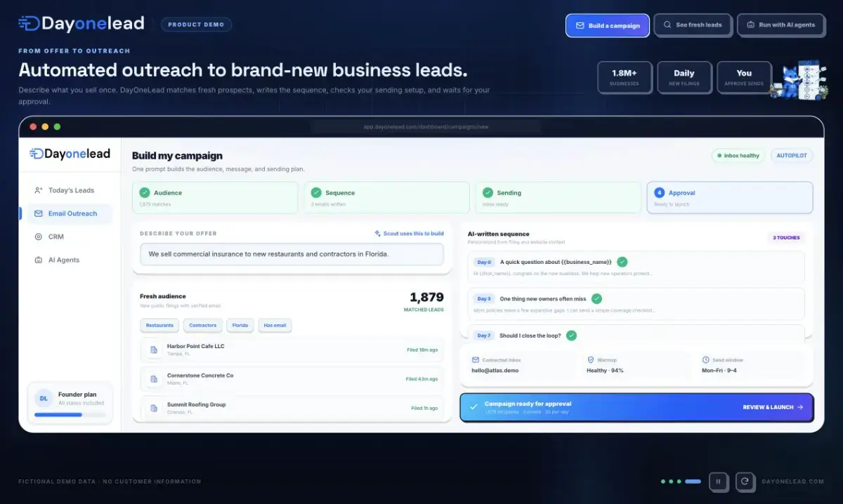Viewport: 843px width, 504px height.
Task: Click the green checkmark on the Audience step
Action: coord(145,192)
